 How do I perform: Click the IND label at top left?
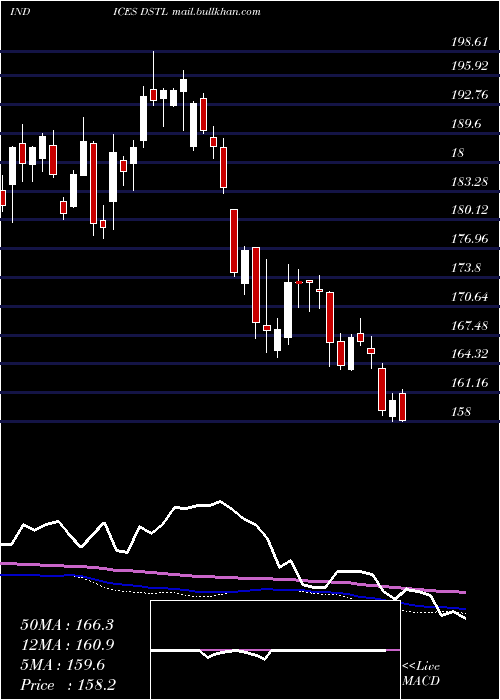pos(20,12)
